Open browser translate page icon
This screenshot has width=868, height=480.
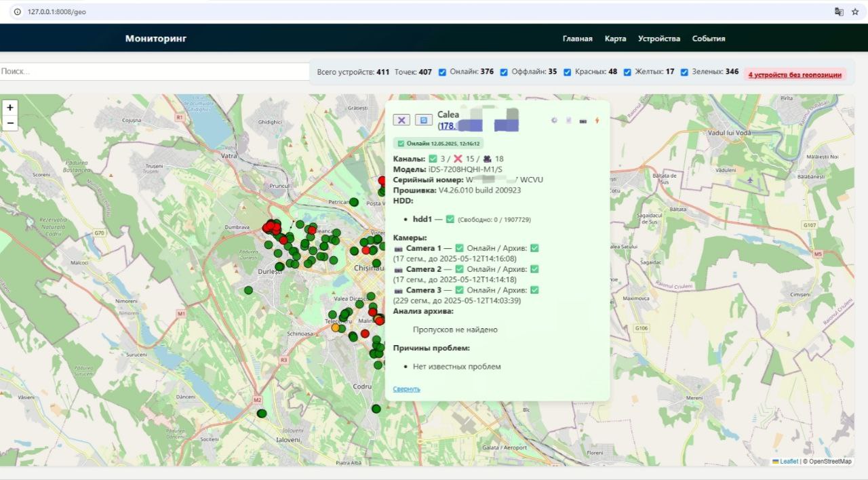tap(839, 12)
